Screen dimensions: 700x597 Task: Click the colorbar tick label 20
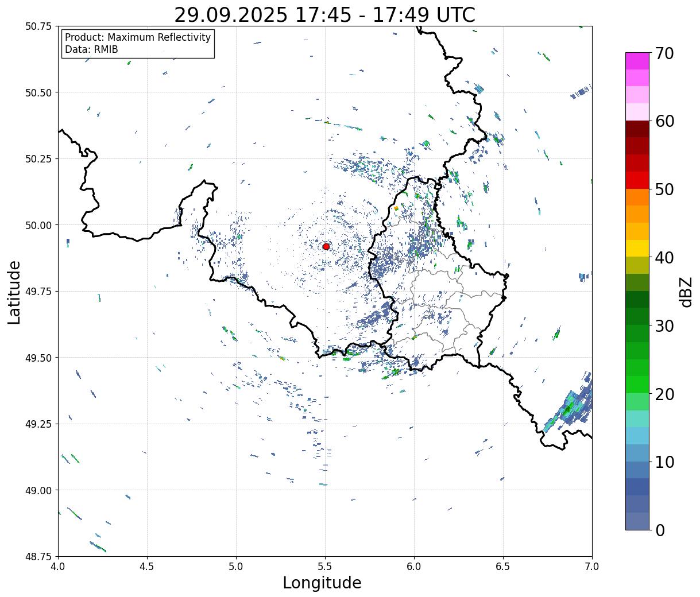point(664,394)
